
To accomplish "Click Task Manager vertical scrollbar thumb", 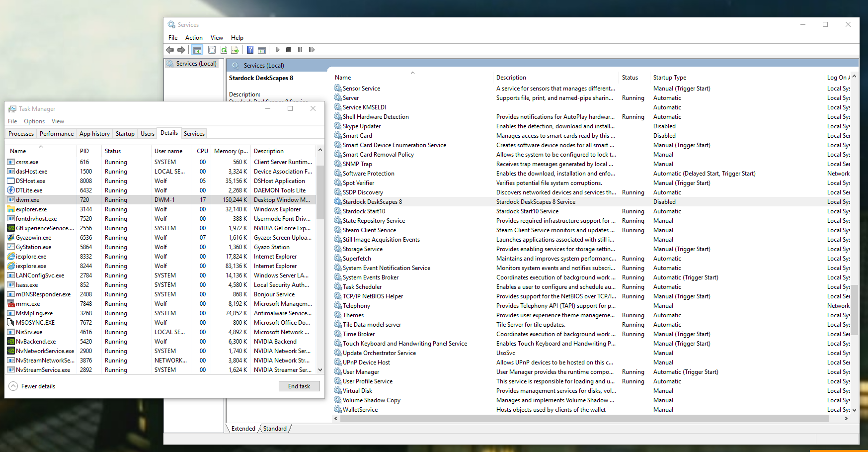I will pyautogui.click(x=320, y=192).
